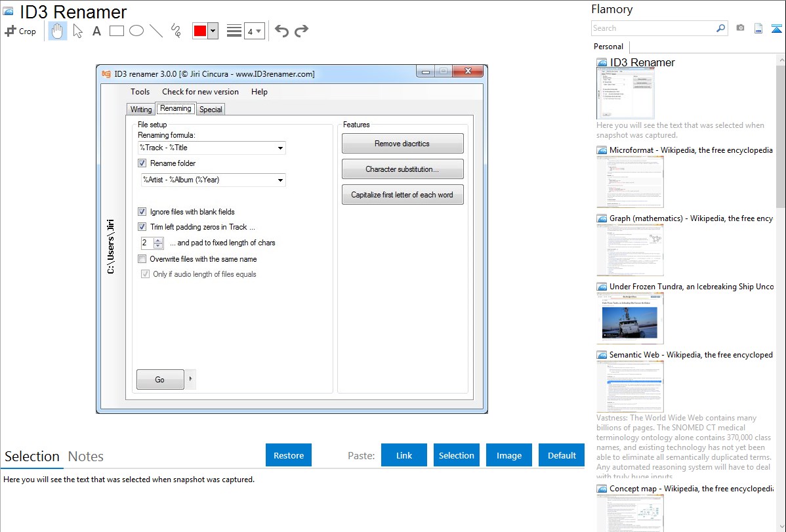Toggle Only if audio length of files equals
The image size is (786, 532).
(145, 274)
